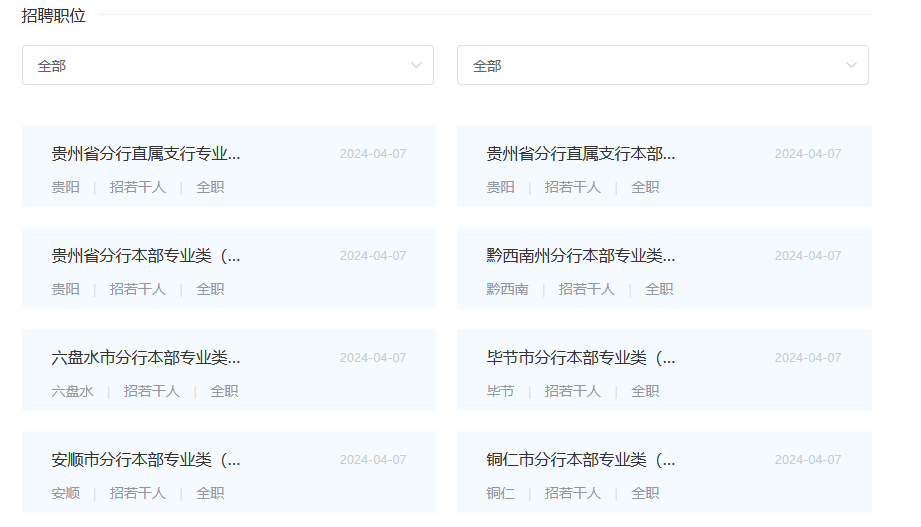This screenshot has height=527, width=921.
Task: Open job 黔西南州分行本部专业类...
Action: (580, 256)
